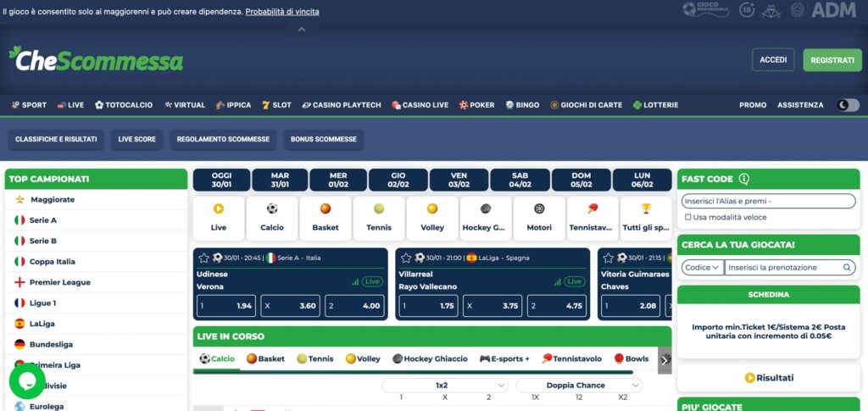Show more live sports with arrow
Screen dimensions: 868x411
(x=665, y=360)
